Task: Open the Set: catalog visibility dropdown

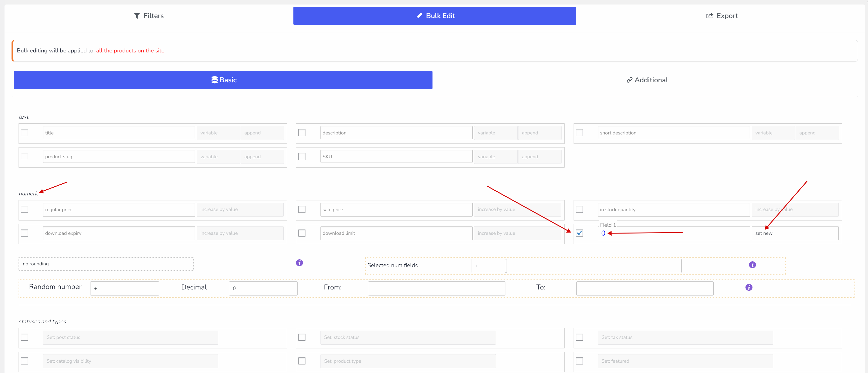Action: [130, 361]
